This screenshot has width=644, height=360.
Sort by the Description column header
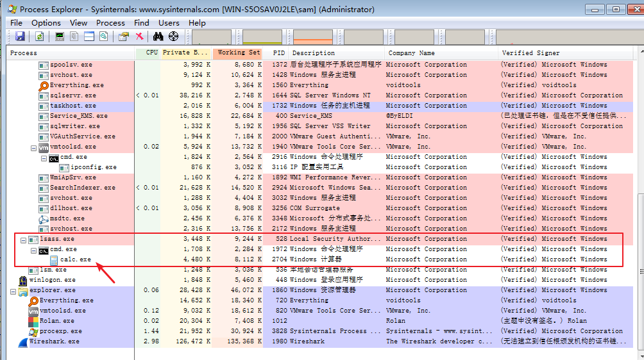[336, 53]
